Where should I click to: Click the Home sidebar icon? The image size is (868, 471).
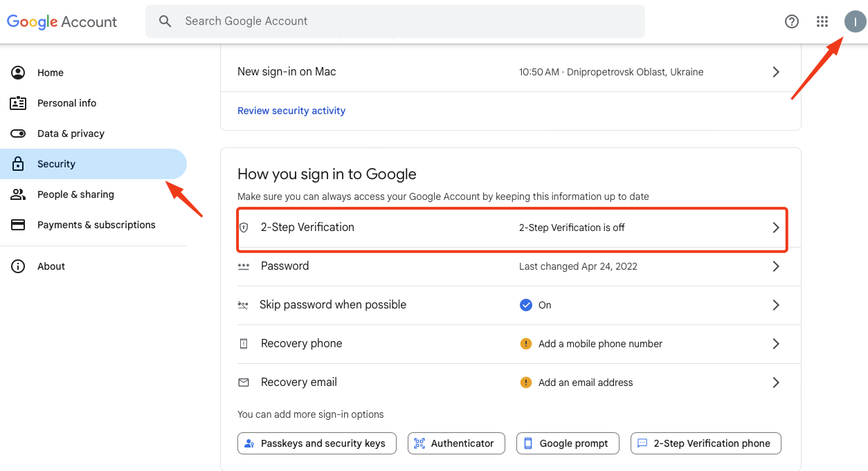coord(18,73)
